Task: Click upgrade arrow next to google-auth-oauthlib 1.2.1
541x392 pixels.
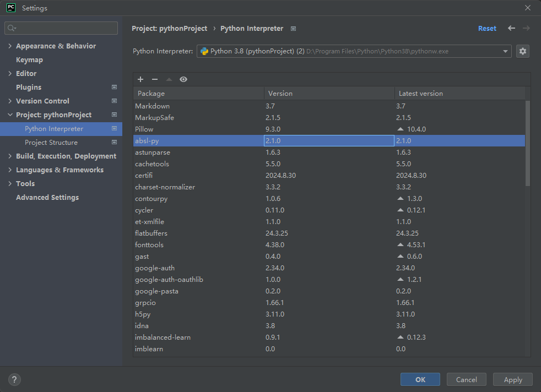Action: click(400, 279)
